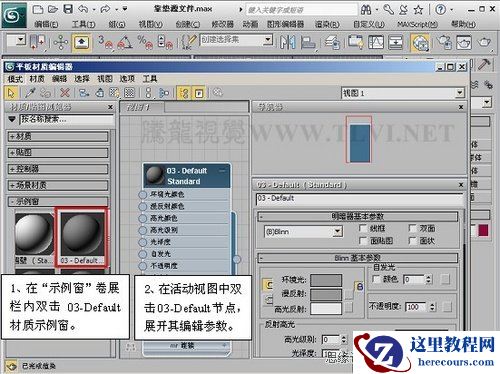Click map button beside 不透明度 value
The width and height of the screenshot is (500, 374).
(447, 306)
